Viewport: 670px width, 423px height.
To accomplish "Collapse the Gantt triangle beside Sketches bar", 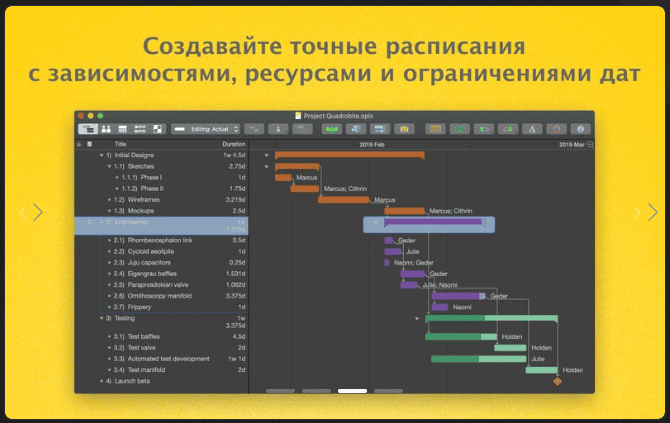I will click(266, 167).
